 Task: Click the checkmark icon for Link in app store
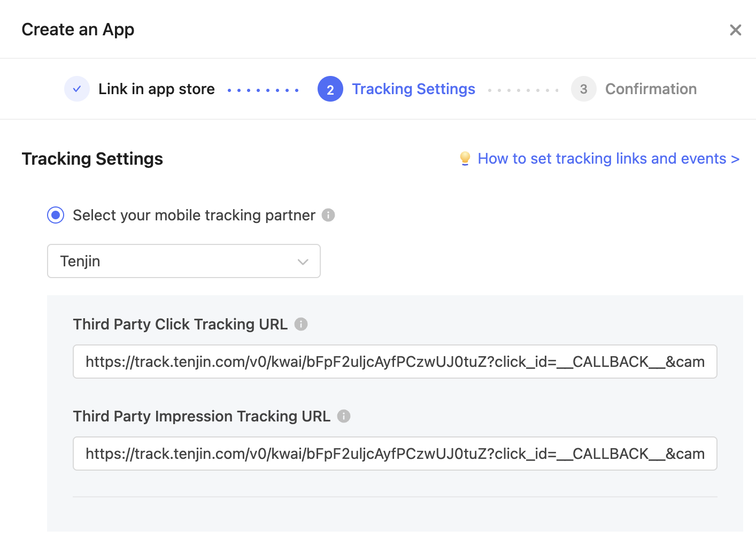(x=77, y=89)
